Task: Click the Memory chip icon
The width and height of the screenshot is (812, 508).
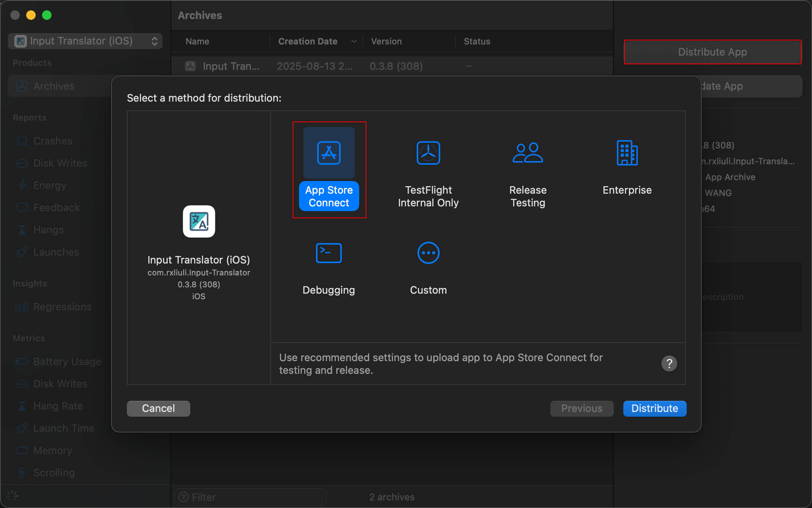Action: (x=22, y=450)
